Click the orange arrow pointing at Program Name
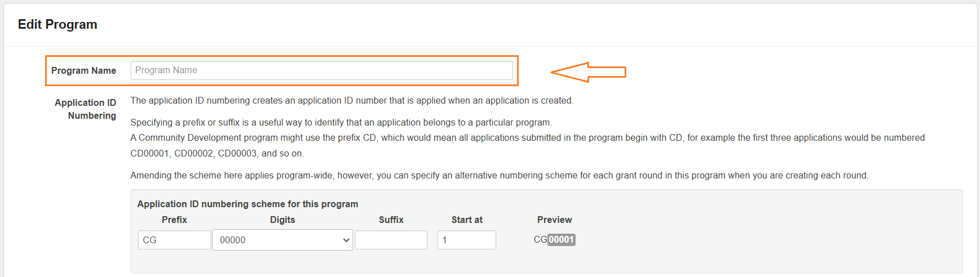 [588, 72]
